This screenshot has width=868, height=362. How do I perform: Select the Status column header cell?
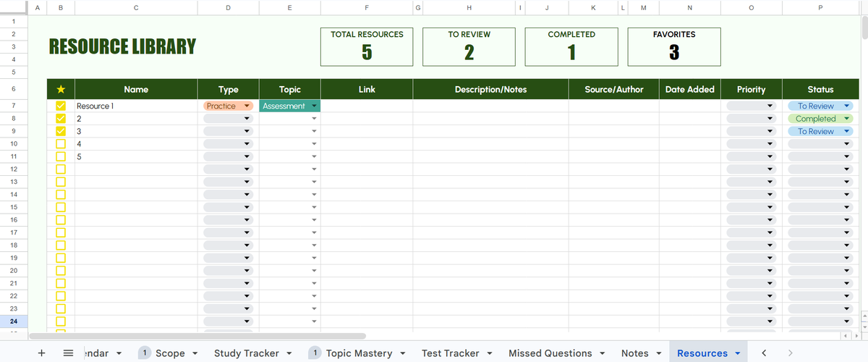[820, 89]
